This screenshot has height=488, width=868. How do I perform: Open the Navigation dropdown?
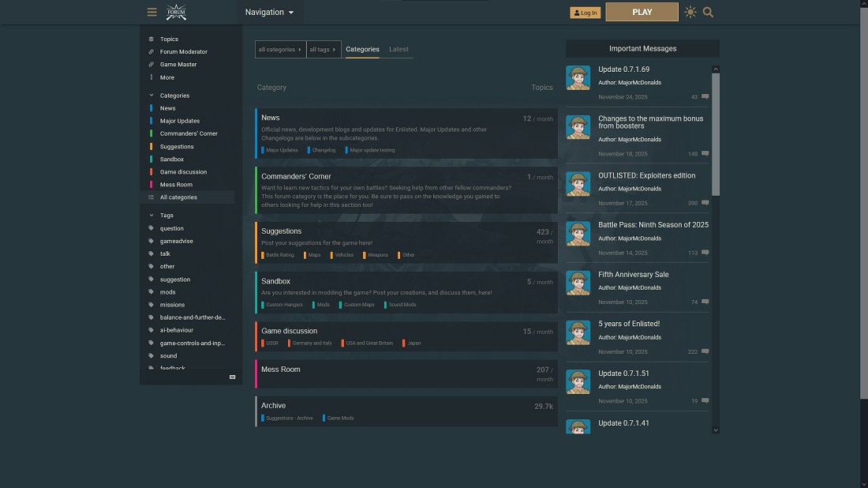tap(269, 13)
